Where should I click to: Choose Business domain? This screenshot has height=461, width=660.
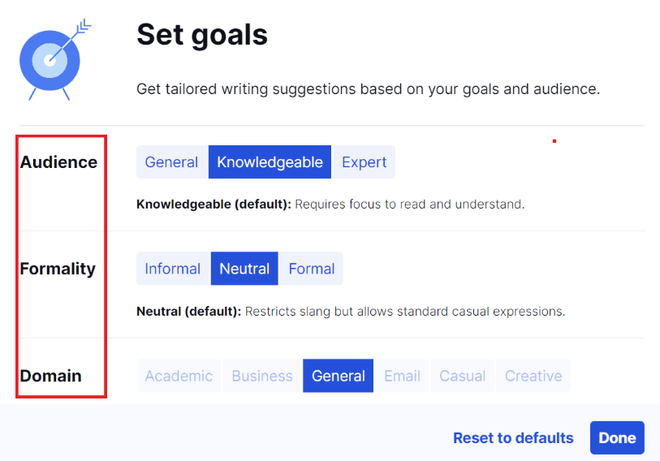262,376
